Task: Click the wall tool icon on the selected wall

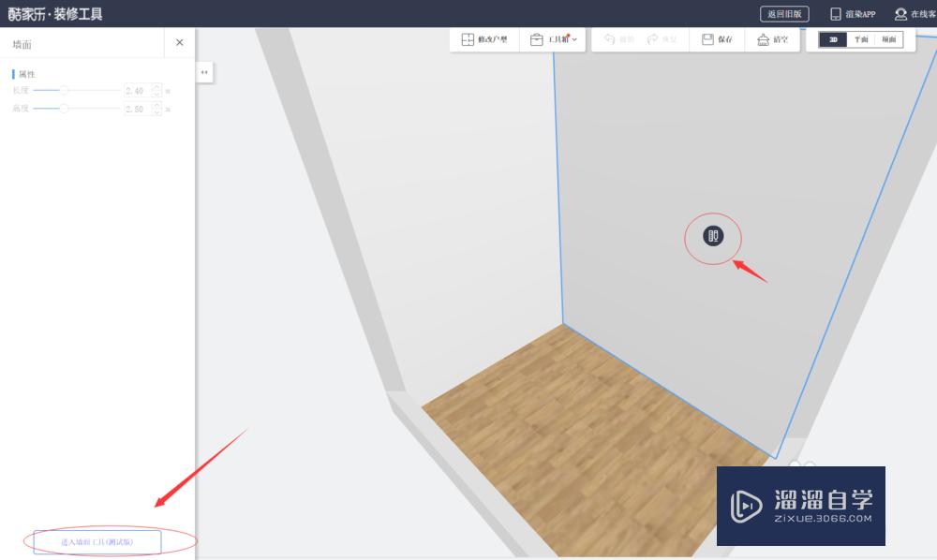Action: pyautogui.click(x=713, y=236)
